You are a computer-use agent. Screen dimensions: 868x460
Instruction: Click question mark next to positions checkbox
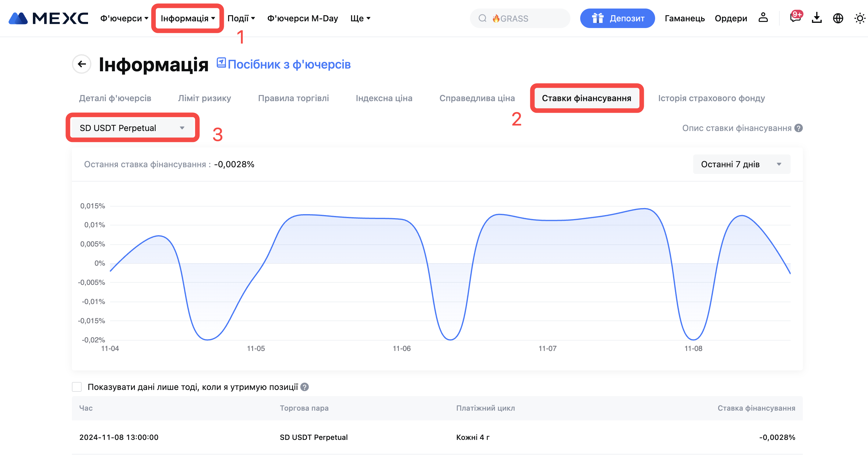pyautogui.click(x=305, y=387)
